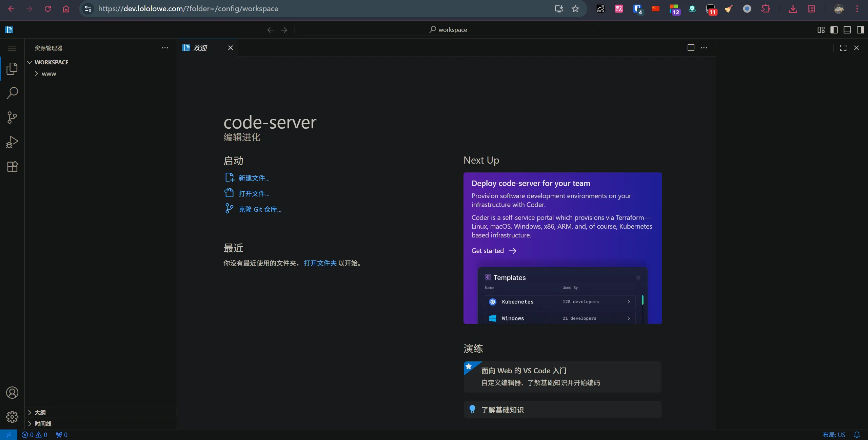Close the 欢迎 welcome tab
868x440 pixels.
[231, 48]
